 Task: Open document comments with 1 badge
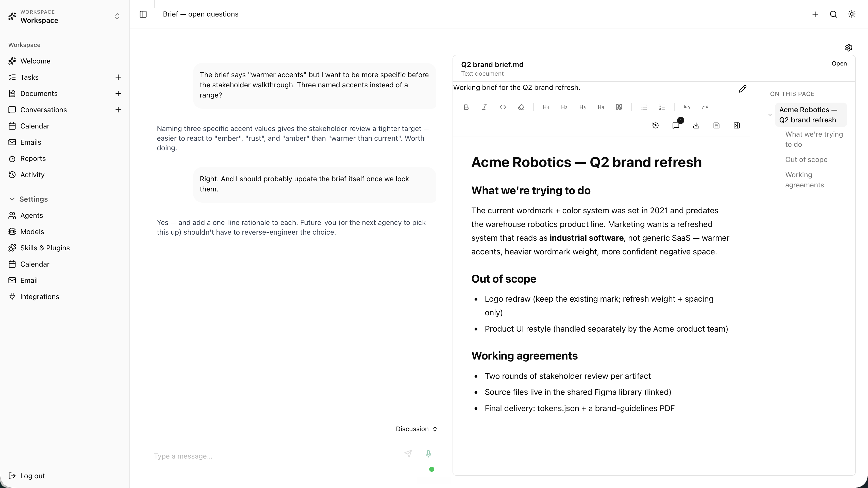676,125
